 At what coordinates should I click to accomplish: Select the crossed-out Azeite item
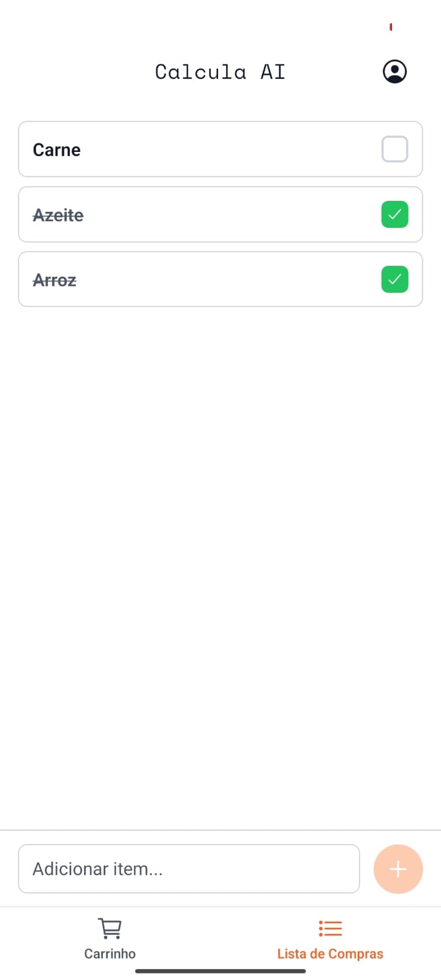pos(184,214)
